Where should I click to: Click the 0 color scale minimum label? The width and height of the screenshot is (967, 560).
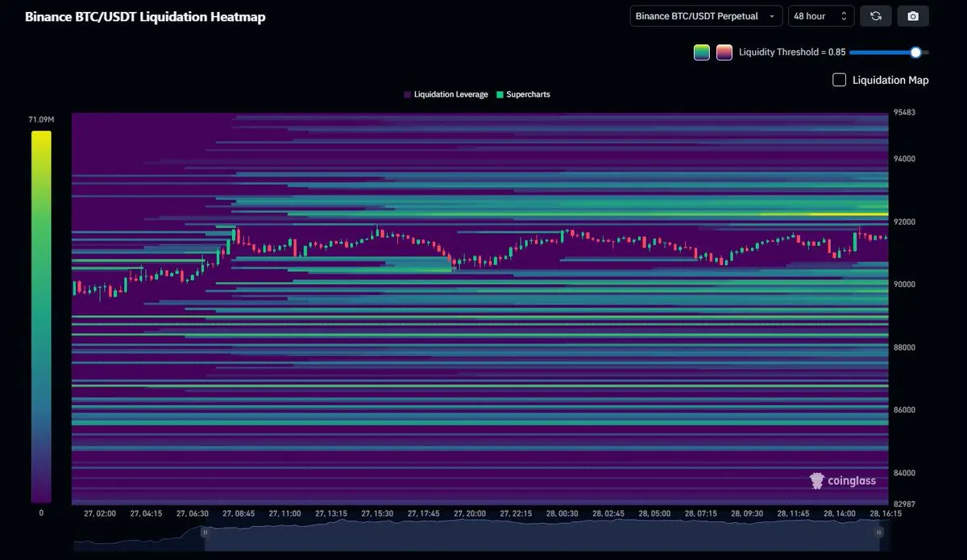41,512
